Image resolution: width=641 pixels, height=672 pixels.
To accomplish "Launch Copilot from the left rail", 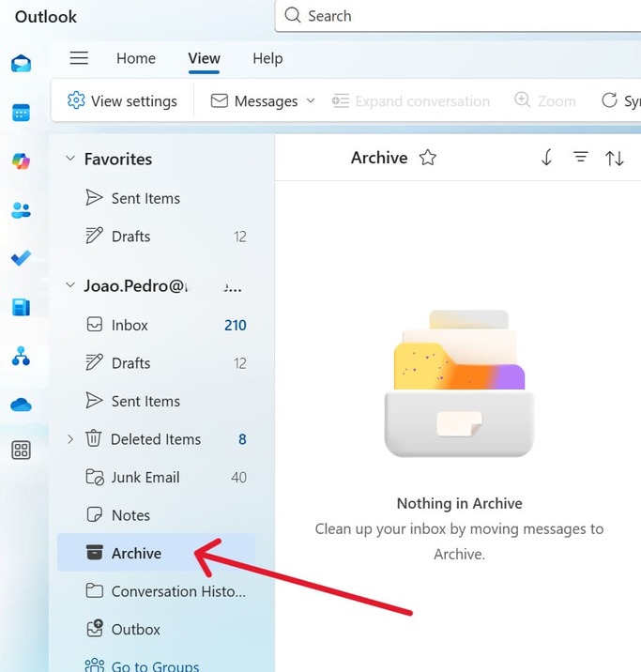I will pyautogui.click(x=21, y=161).
